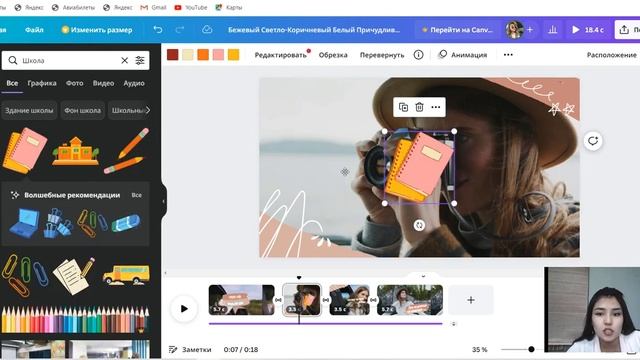Open the Notes (Заметки) panel
This screenshot has width=640, height=360.
(x=190, y=349)
